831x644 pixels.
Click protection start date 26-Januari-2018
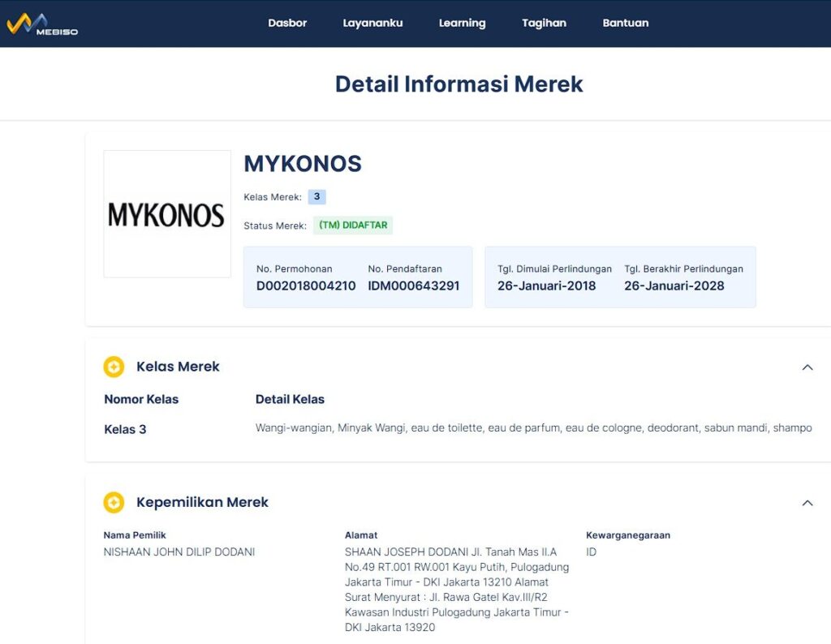coord(546,286)
